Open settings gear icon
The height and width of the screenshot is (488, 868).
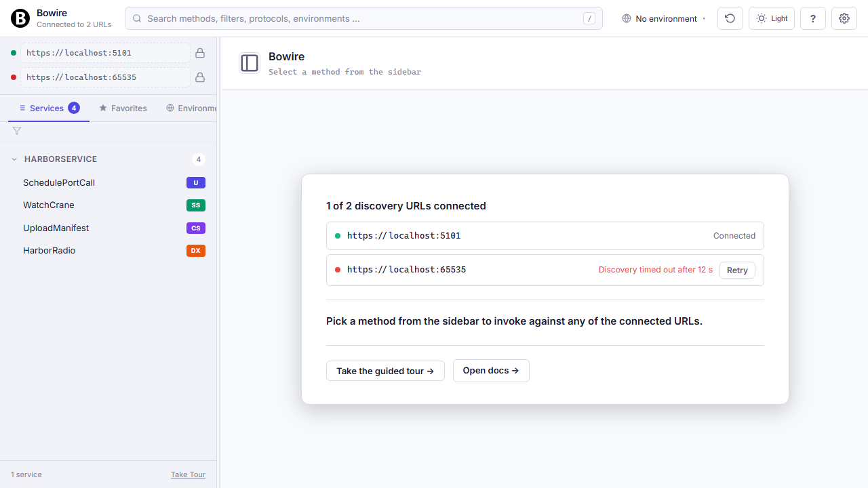tap(844, 18)
